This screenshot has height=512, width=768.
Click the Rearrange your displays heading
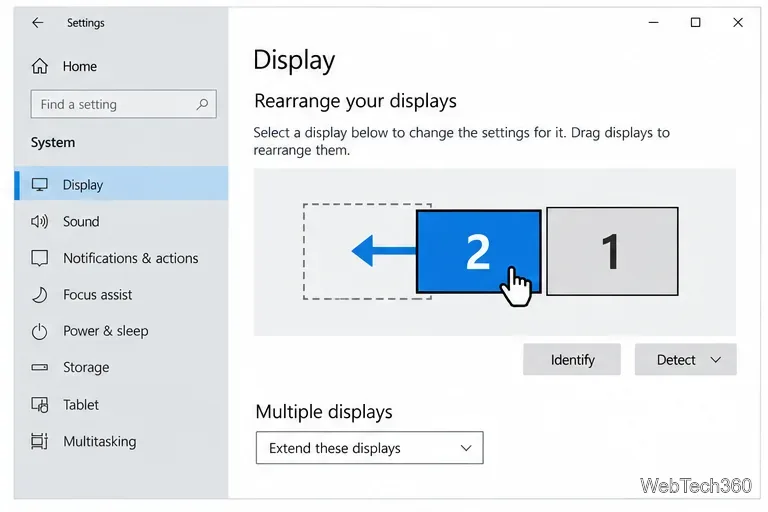point(355,101)
